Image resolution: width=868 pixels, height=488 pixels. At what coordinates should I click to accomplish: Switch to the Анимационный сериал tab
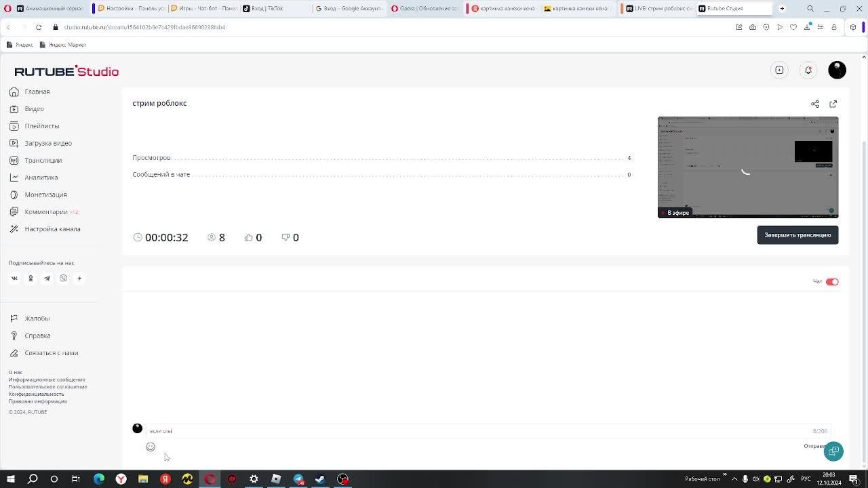pyautogui.click(x=50, y=9)
